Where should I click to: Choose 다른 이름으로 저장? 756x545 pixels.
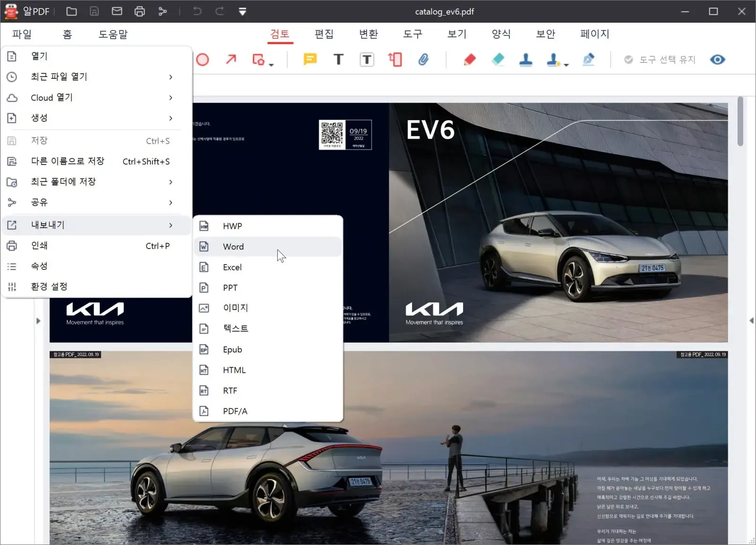[x=96, y=161]
